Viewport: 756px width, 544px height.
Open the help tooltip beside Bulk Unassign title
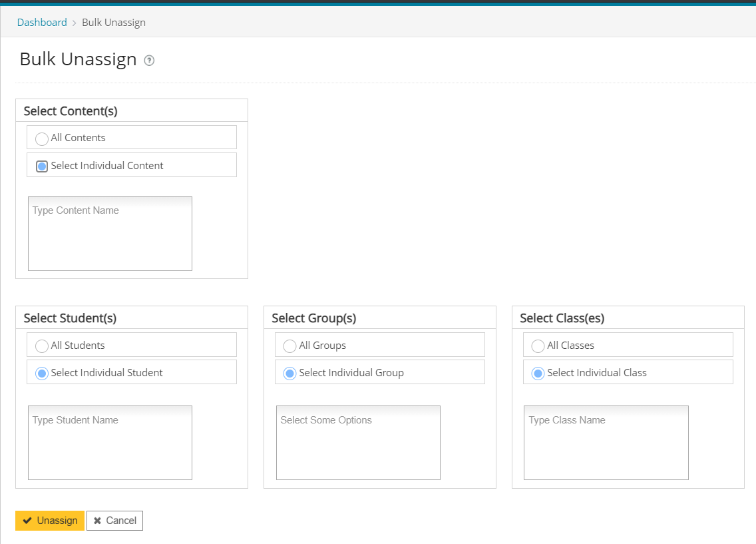point(149,60)
